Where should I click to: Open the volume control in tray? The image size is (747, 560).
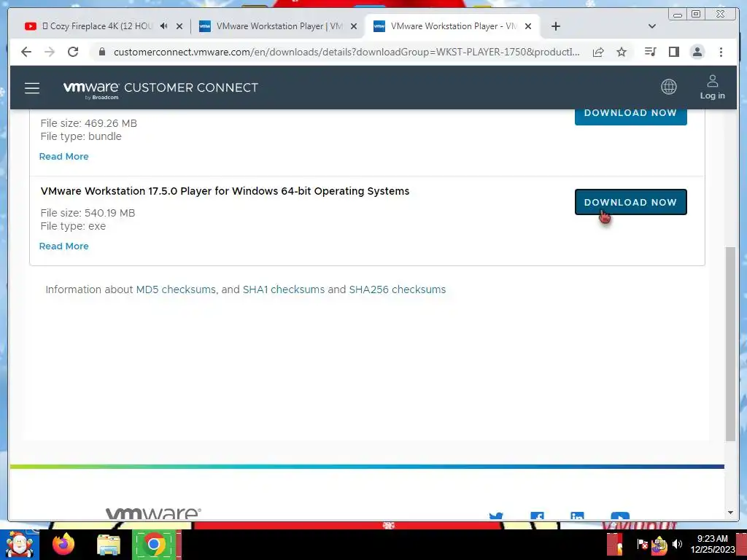click(x=677, y=544)
